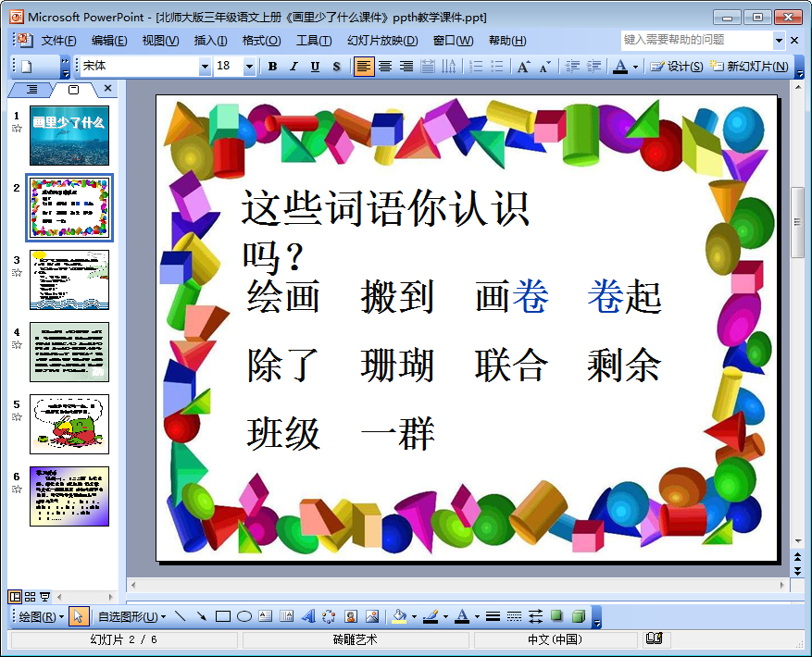Select slide 5 thumbnail with frog
Image resolution: width=812 pixels, height=657 pixels.
point(69,424)
